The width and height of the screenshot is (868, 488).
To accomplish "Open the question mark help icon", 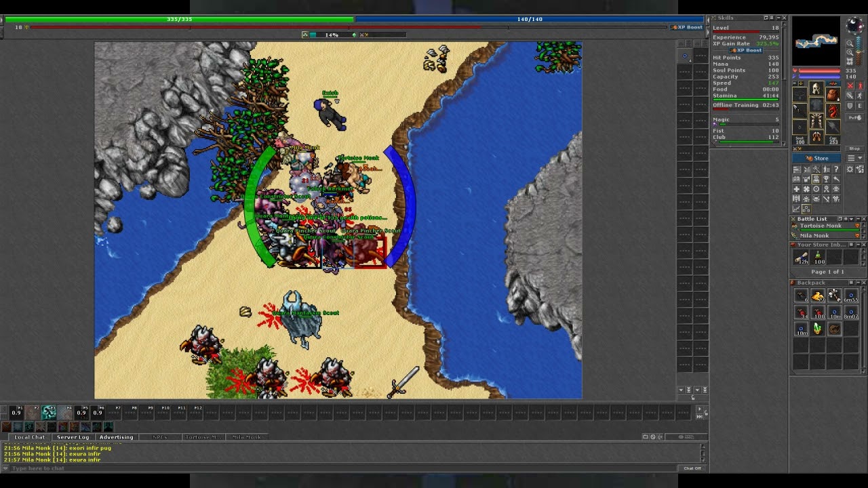I will tap(836, 169).
